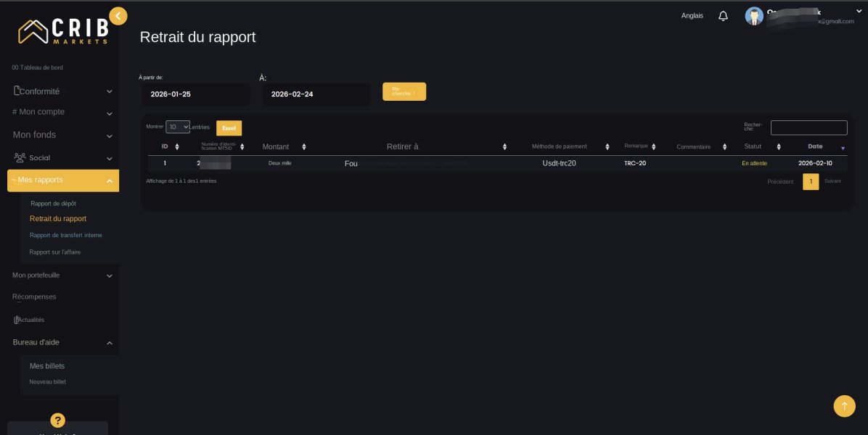Click the Crib Markets logo
The width and height of the screenshot is (868, 435).
pos(63,30)
